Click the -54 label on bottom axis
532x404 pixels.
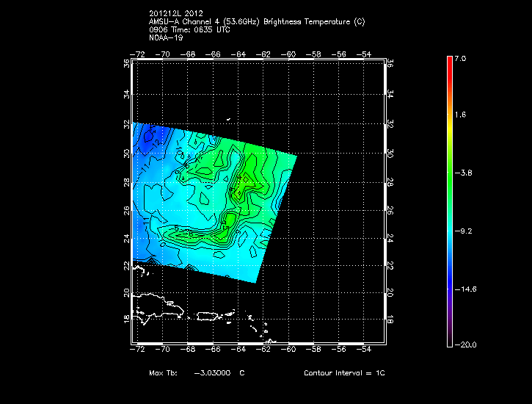(365, 351)
